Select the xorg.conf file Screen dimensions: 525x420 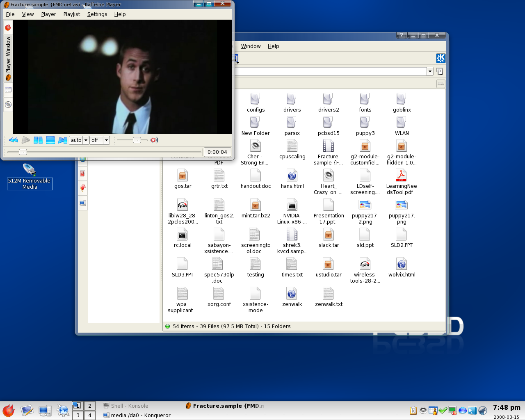[219, 297]
